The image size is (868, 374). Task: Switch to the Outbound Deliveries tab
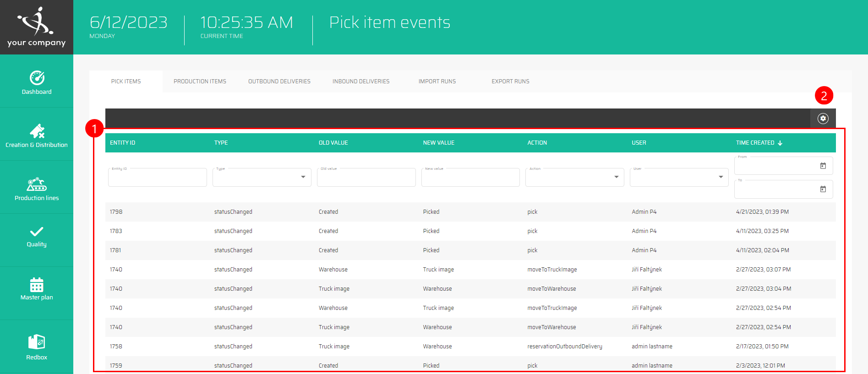[279, 81]
